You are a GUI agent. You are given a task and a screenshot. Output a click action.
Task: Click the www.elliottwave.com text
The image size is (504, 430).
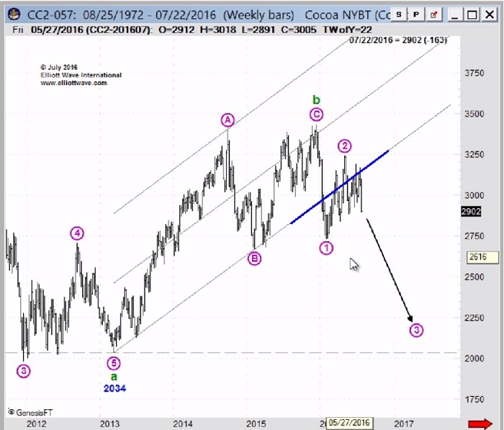coord(73,83)
